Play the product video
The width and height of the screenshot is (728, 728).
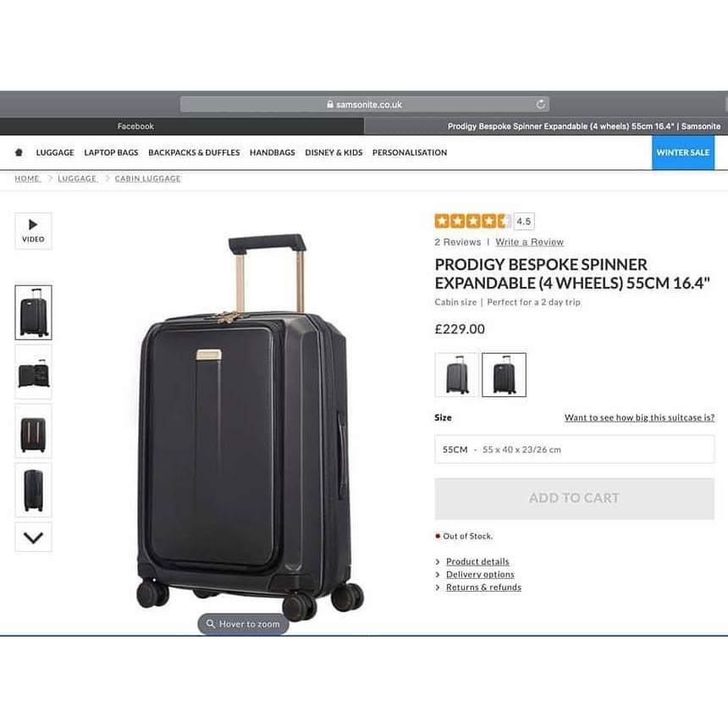coord(33,231)
